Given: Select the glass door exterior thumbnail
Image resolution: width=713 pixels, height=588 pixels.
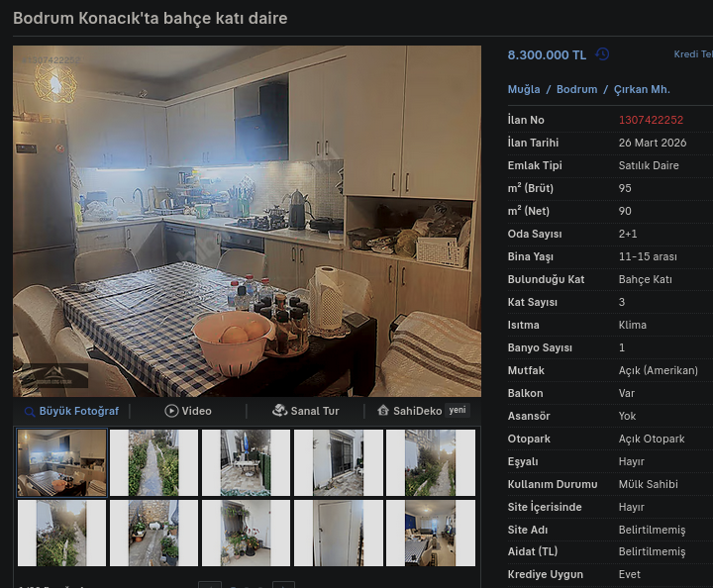Looking at the screenshot, I should pos(338,462).
